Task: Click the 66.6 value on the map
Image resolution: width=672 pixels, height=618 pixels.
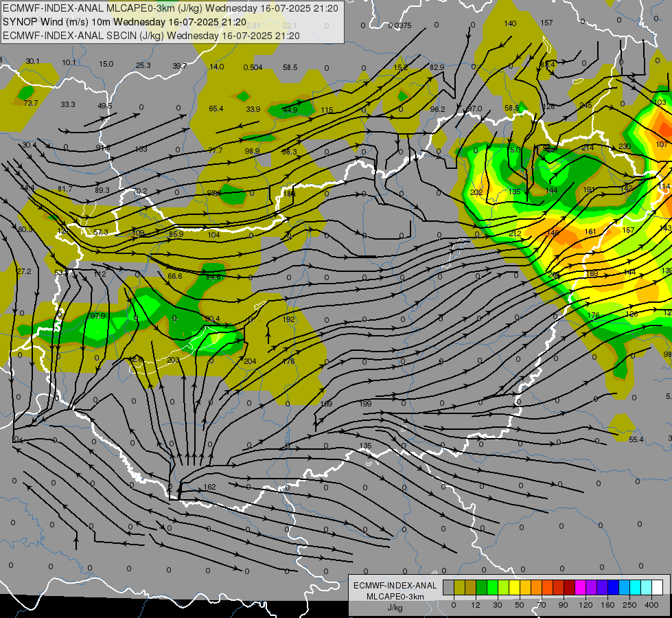Action: click(x=175, y=276)
